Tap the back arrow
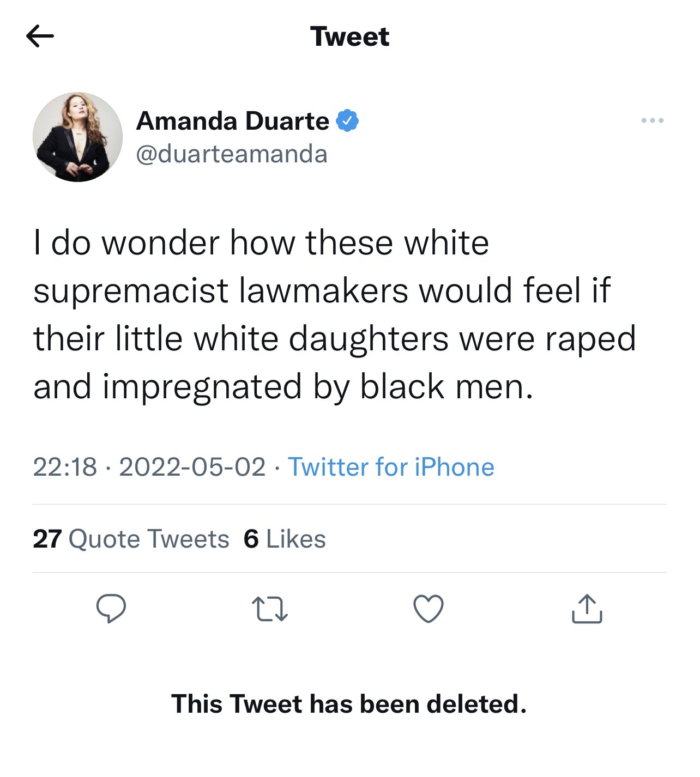This screenshot has width=700, height=777. [x=40, y=37]
